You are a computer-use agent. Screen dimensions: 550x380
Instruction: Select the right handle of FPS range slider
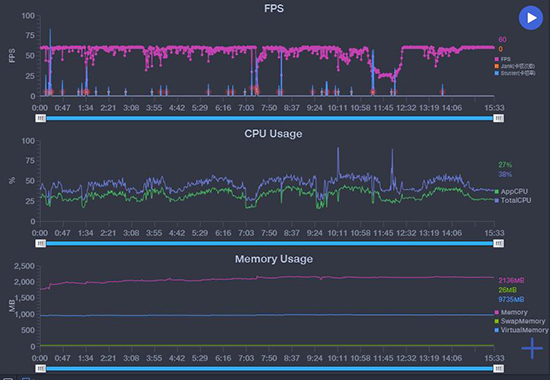[x=498, y=118]
